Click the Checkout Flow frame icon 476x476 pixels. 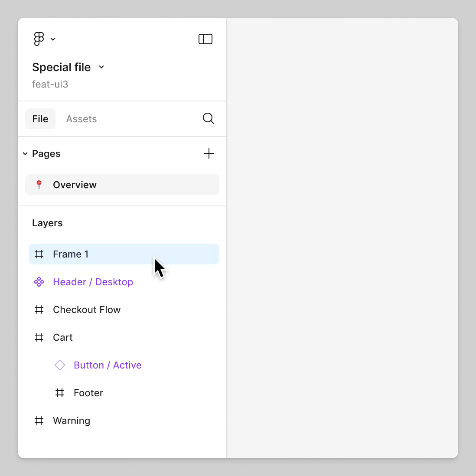pyautogui.click(x=39, y=310)
